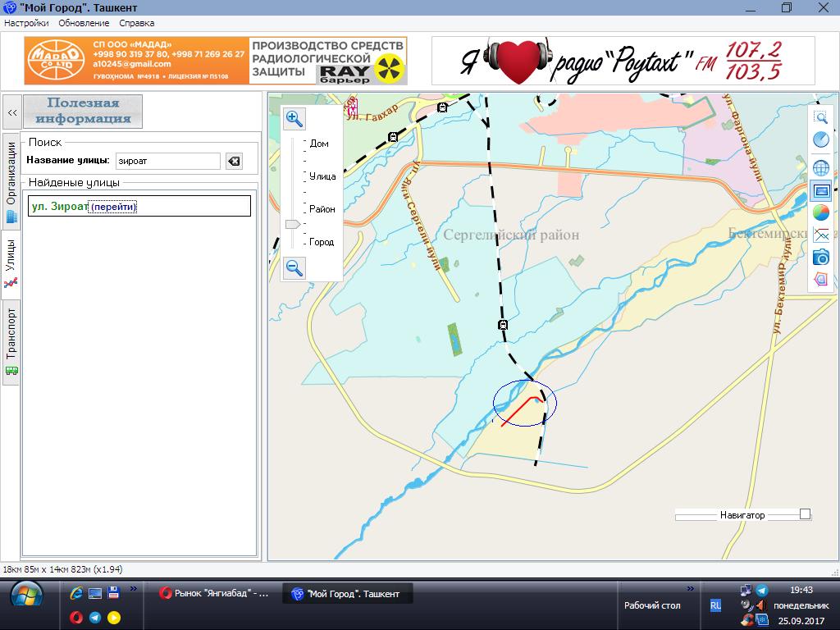Click the line graph icon in right toolbar
Viewport: 840px width, 630px height.
(820, 235)
